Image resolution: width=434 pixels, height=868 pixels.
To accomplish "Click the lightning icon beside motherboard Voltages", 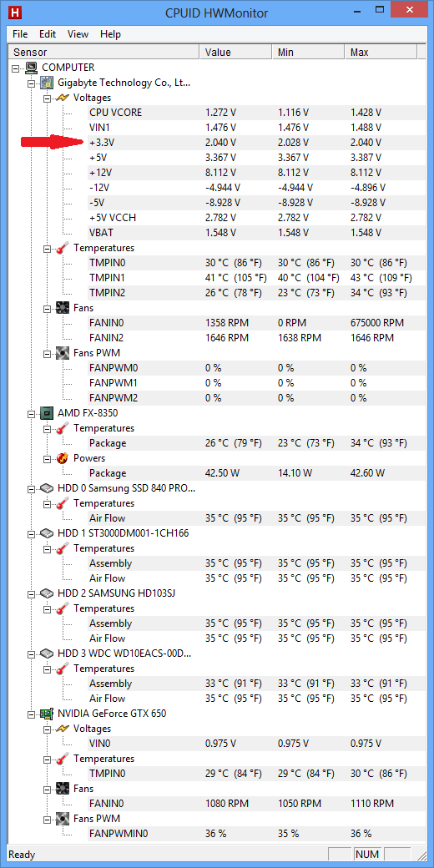I will click(x=63, y=98).
